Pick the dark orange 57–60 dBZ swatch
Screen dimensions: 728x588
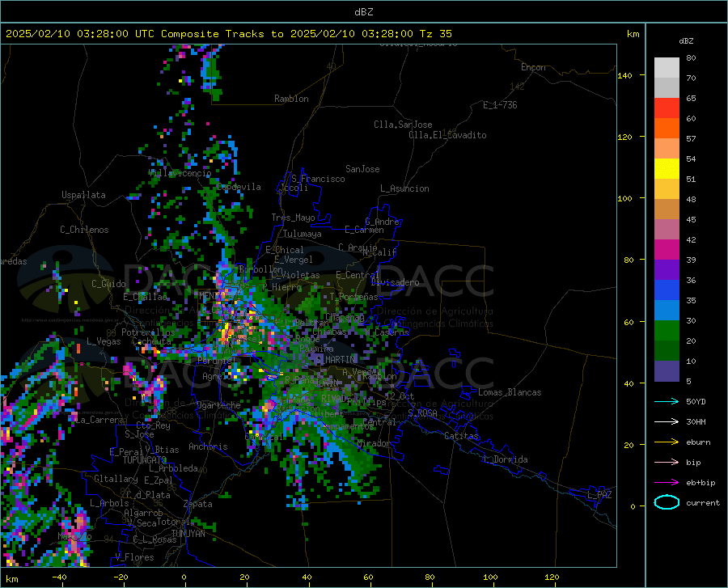click(x=667, y=129)
